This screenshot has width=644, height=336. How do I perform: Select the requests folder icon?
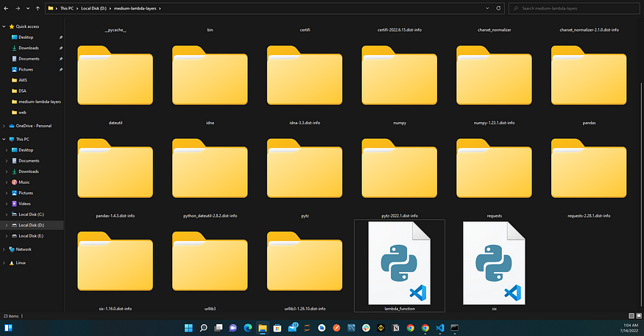point(494,168)
